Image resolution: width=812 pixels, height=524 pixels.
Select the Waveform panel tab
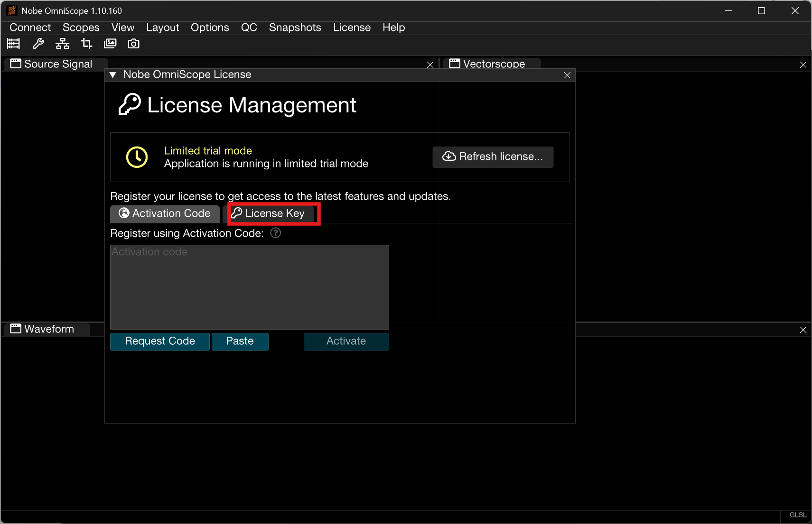tap(47, 329)
